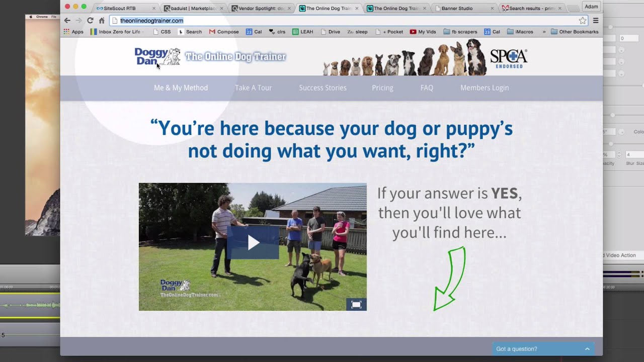Click the Doggy Dan logo
Screen dimensions: 644x362
point(157,57)
